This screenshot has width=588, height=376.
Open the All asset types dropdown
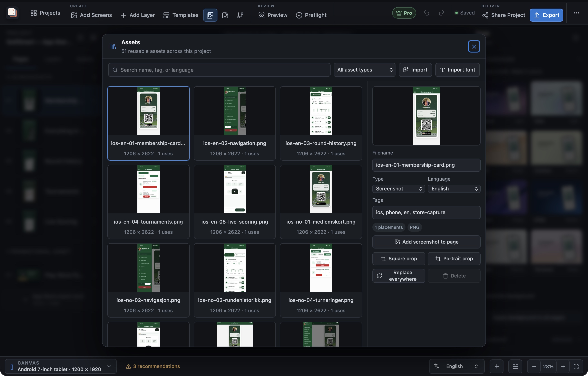click(364, 70)
